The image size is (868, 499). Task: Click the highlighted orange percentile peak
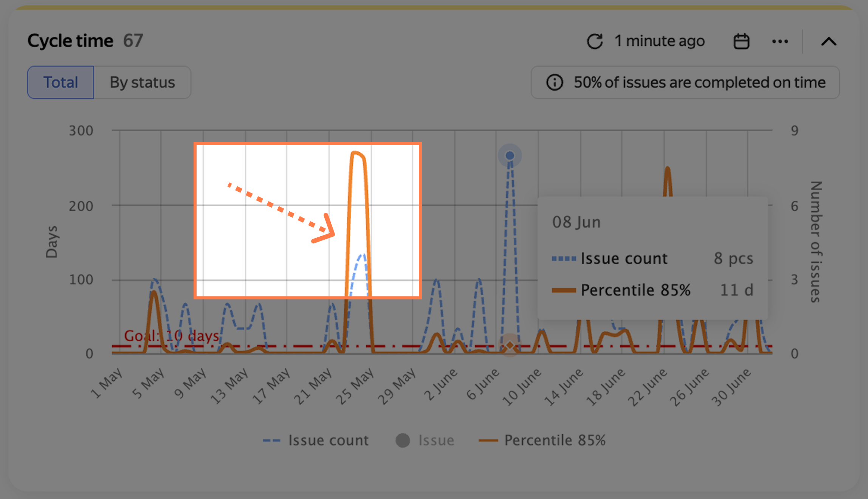click(x=358, y=153)
